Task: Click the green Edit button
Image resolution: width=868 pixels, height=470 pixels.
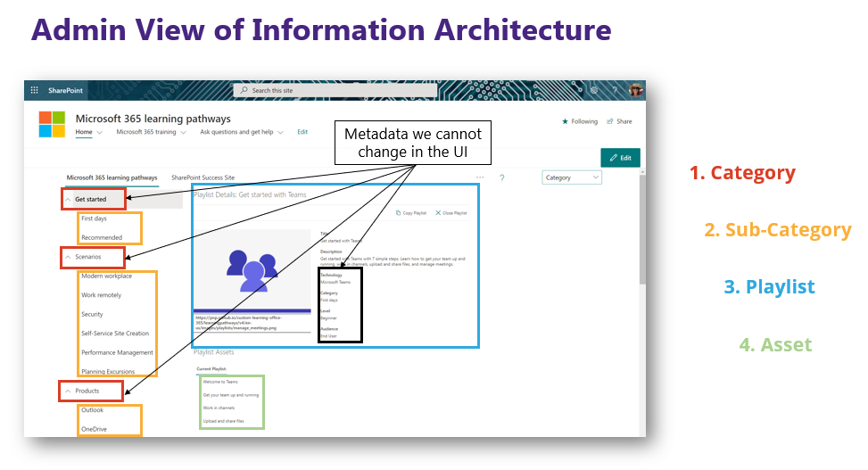Action: (620, 158)
